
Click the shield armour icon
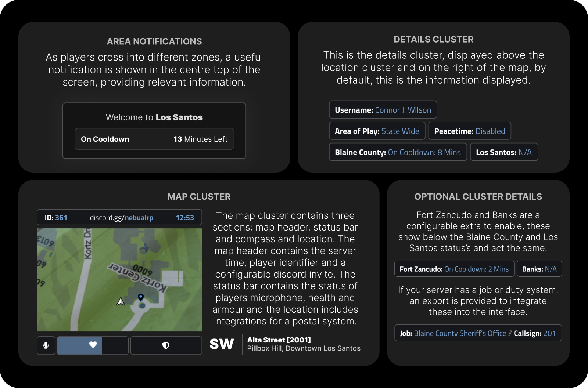[166, 345]
